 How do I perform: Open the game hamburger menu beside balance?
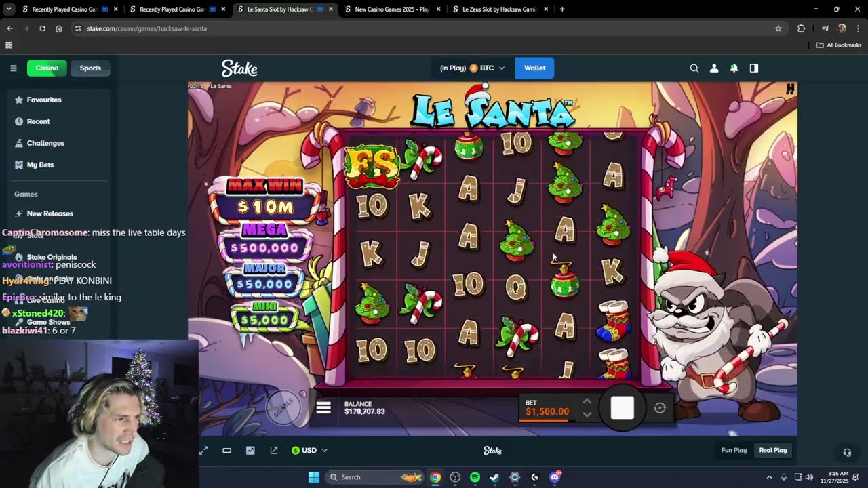[323, 407]
